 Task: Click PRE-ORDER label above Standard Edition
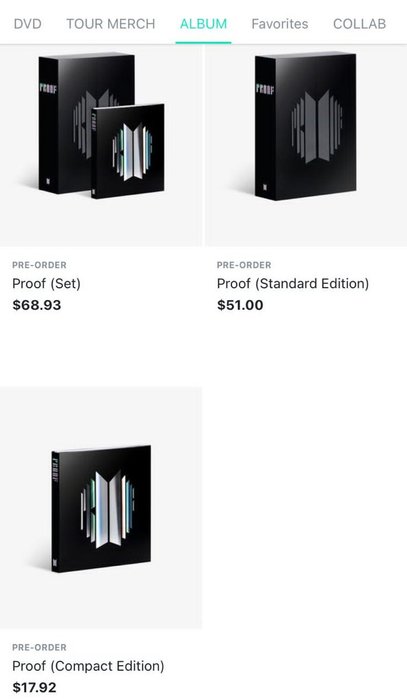(x=244, y=265)
